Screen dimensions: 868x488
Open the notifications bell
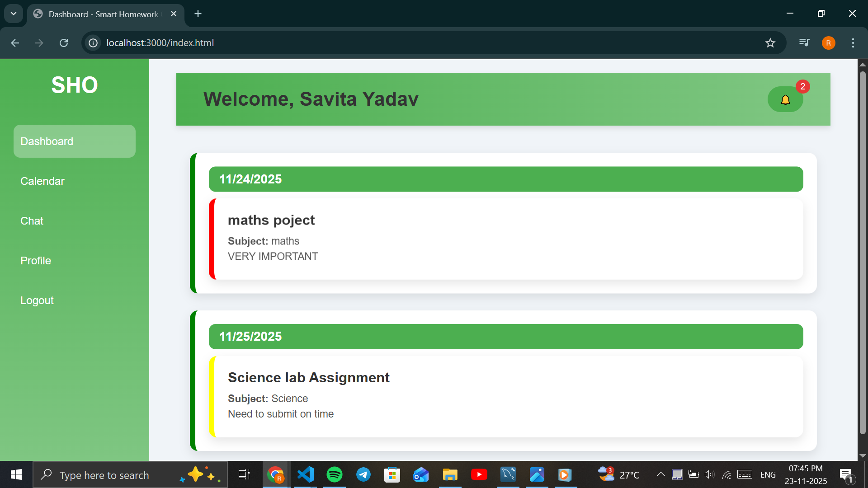785,99
